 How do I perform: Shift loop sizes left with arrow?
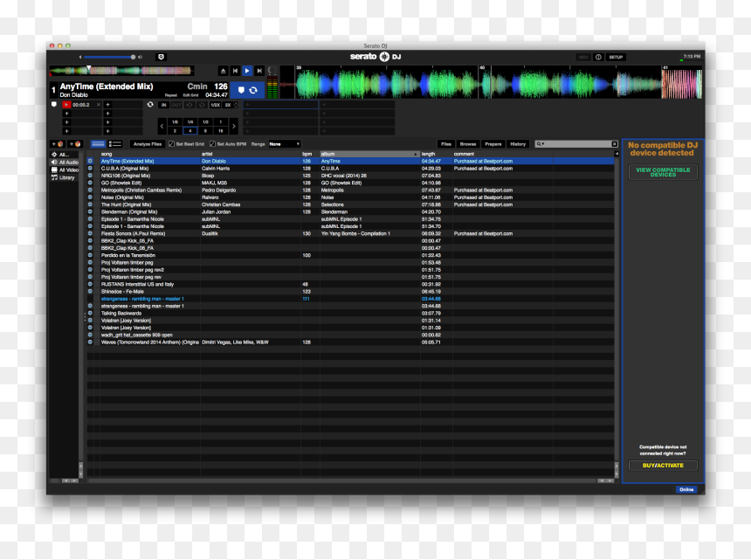[162, 127]
